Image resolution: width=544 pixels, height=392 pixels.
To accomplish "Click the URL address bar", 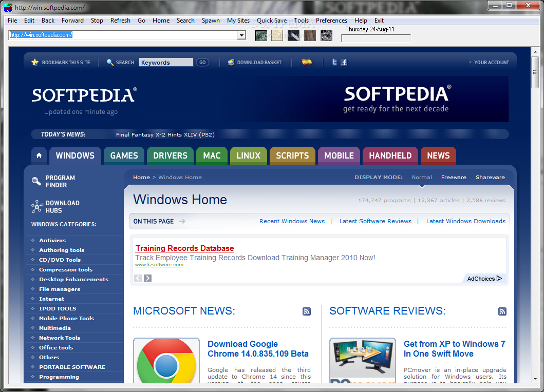I will (123, 35).
